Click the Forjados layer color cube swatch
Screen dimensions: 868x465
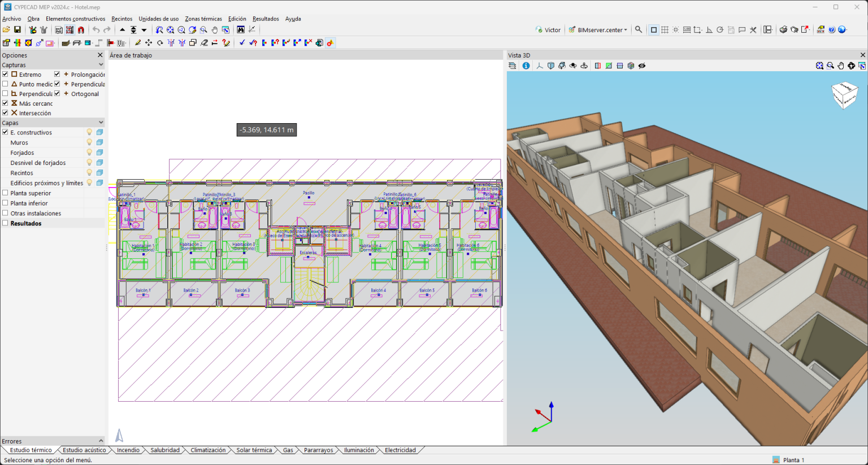(99, 153)
